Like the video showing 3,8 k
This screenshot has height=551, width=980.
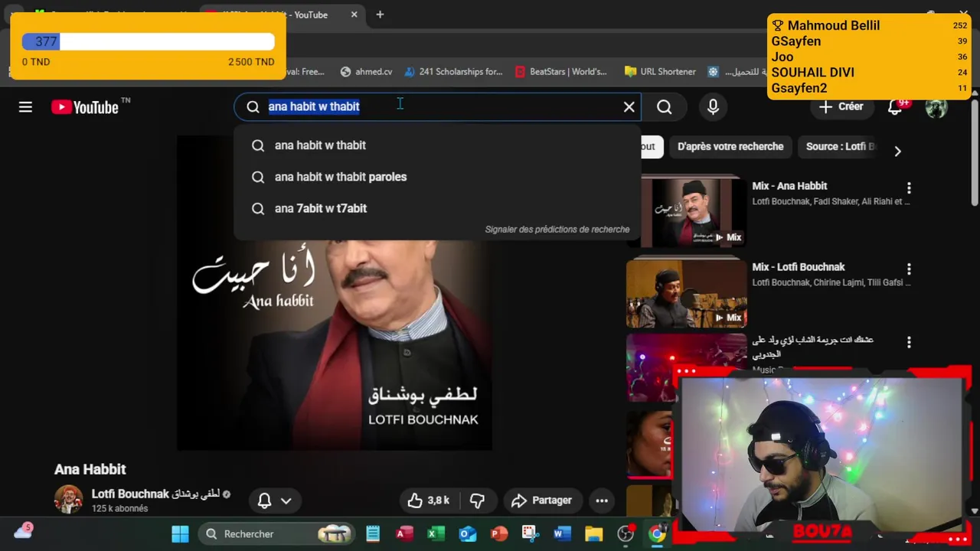428,500
